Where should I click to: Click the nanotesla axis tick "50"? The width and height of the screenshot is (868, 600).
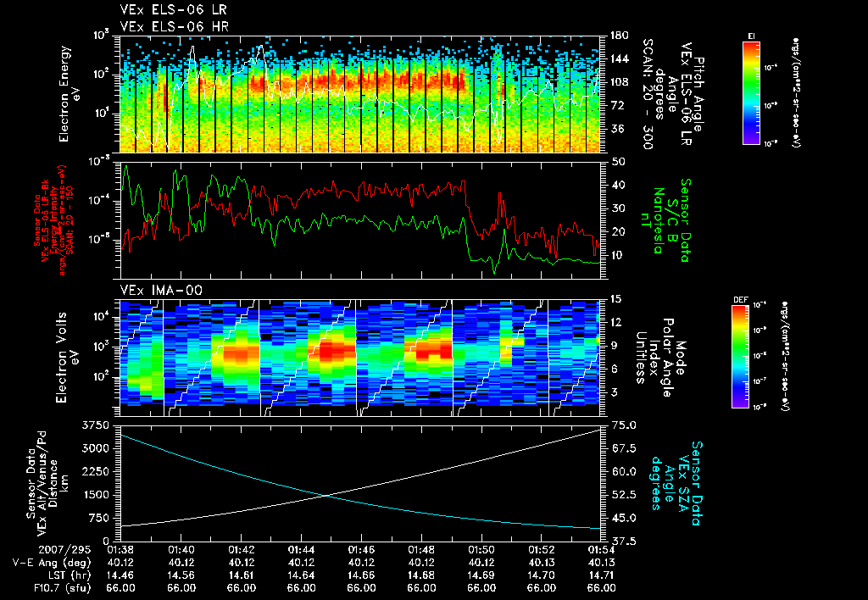[617, 162]
